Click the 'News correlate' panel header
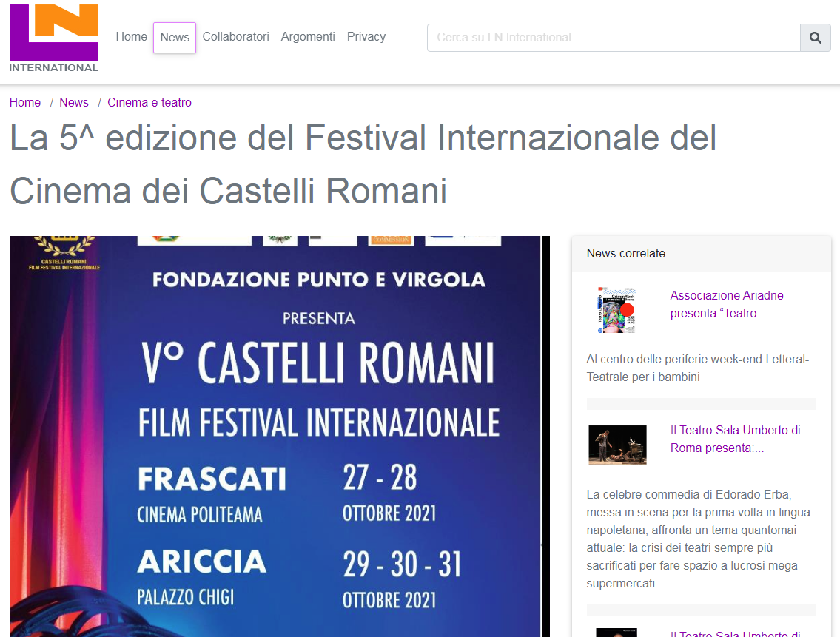The image size is (840, 637). pyautogui.click(x=702, y=254)
